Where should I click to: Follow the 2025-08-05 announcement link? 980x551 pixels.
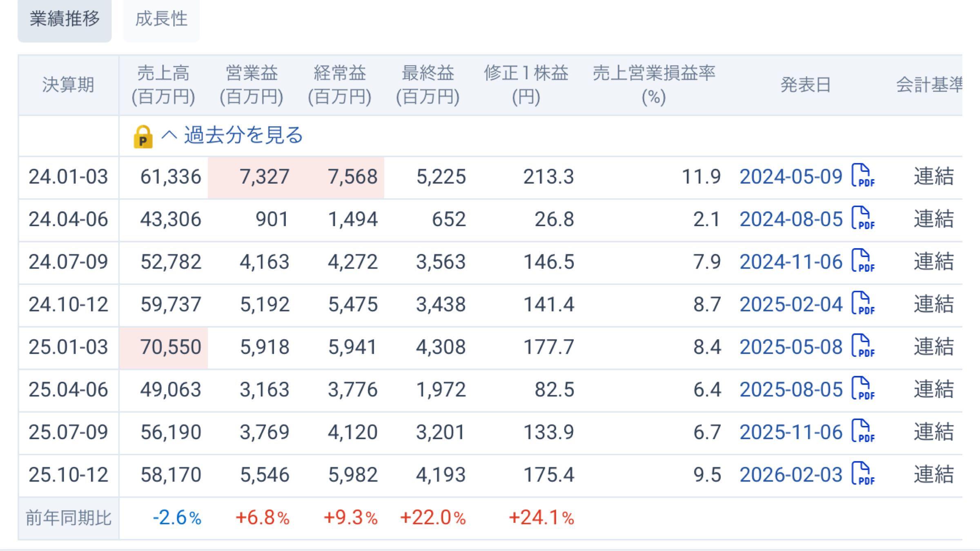[791, 389]
